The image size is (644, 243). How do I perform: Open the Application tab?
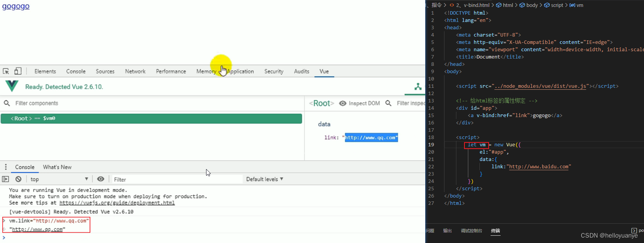click(x=240, y=71)
